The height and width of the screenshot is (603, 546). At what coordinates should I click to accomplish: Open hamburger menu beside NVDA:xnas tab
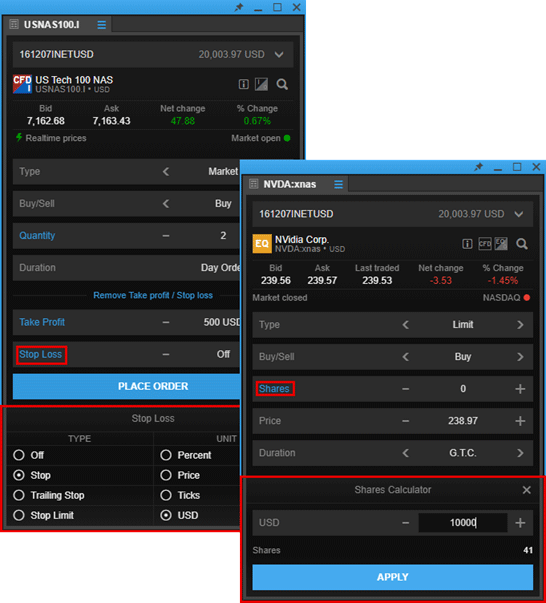pyautogui.click(x=338, y=185)
